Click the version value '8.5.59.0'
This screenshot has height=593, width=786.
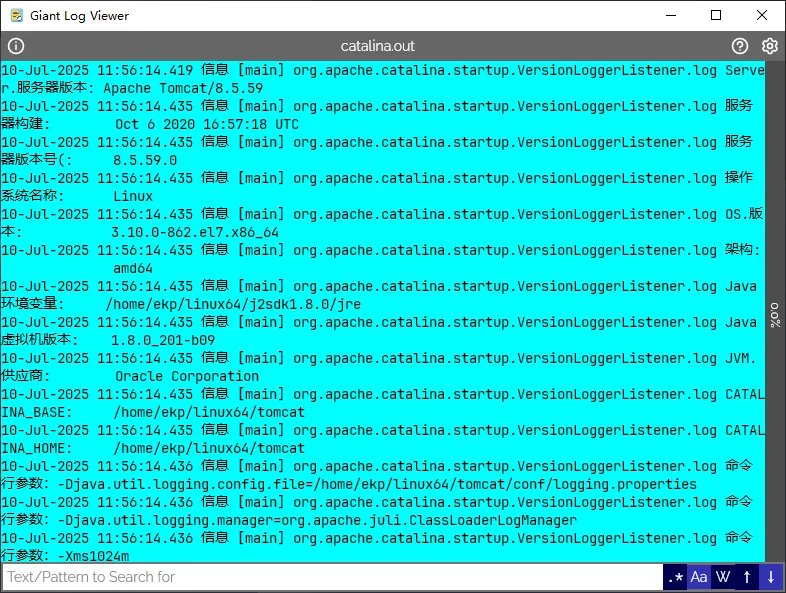[x=145, y=160]
